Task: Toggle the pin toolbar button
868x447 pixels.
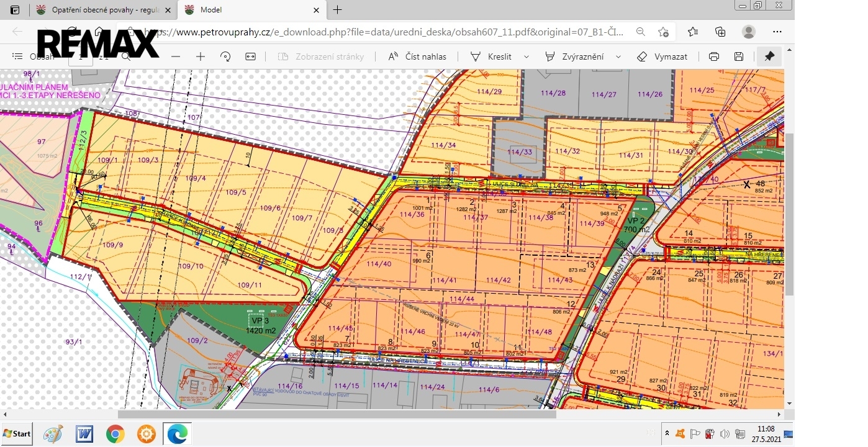Action: pyautogui.click(x=769, y=56)
